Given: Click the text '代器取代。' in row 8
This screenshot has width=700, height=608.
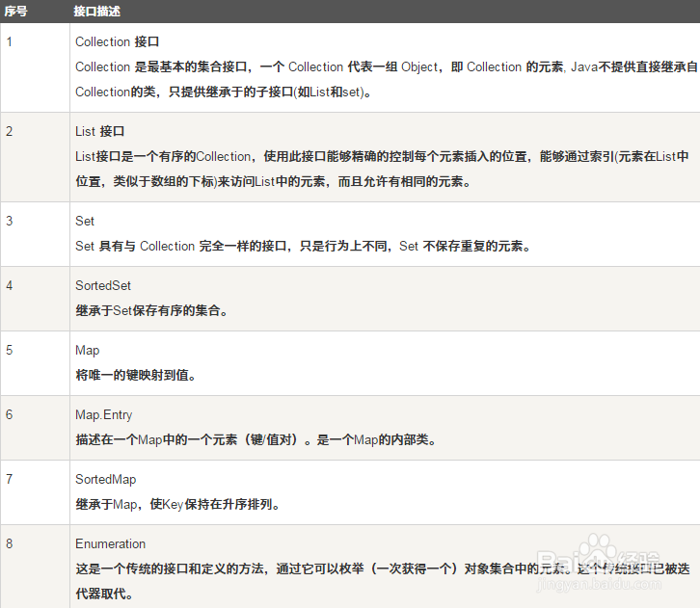Looking at the screenshot, I should (104, 594).
